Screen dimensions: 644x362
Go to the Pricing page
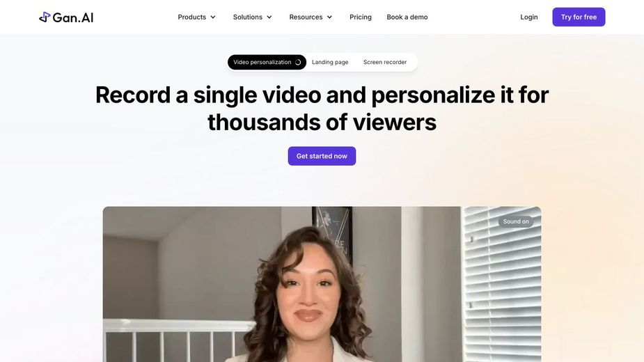[361, 17]
